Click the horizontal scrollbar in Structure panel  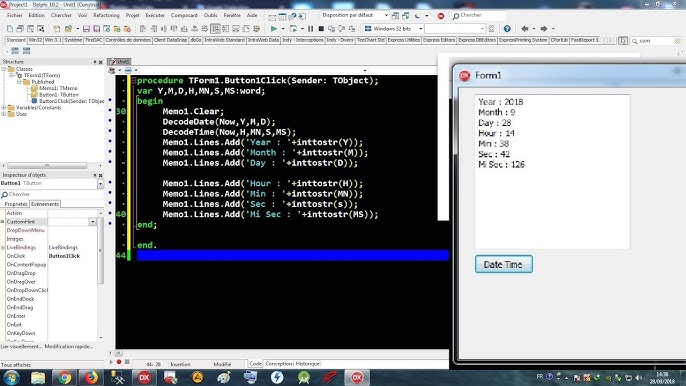[47, 166]
